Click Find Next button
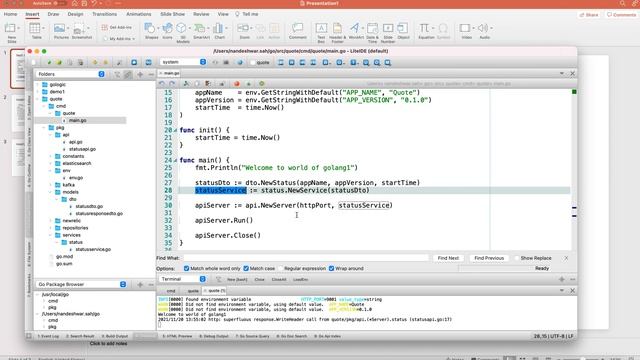 pos(448,258)
